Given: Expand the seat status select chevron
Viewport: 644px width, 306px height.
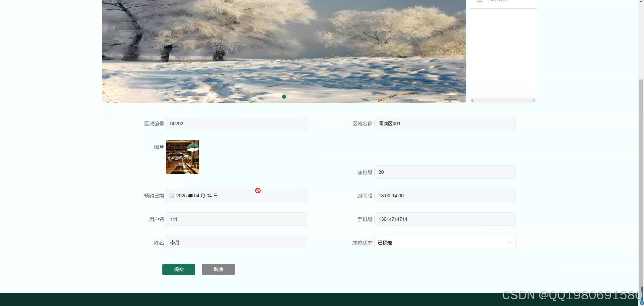Looking at the screenshot, I should [509, 243].
